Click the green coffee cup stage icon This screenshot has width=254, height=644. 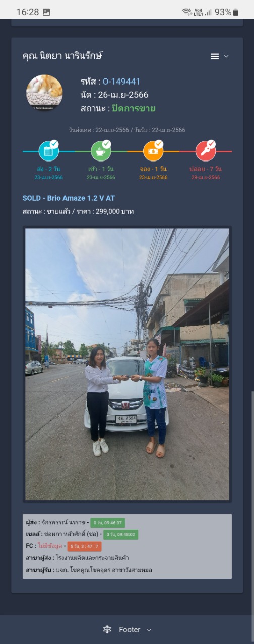coord(101,151)
